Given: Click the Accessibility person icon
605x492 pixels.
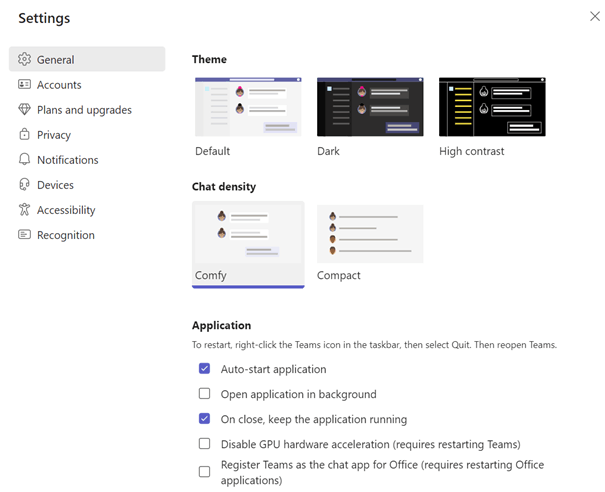Looking at the screenshot, I should pyautogui.click(x=24, y=210).
